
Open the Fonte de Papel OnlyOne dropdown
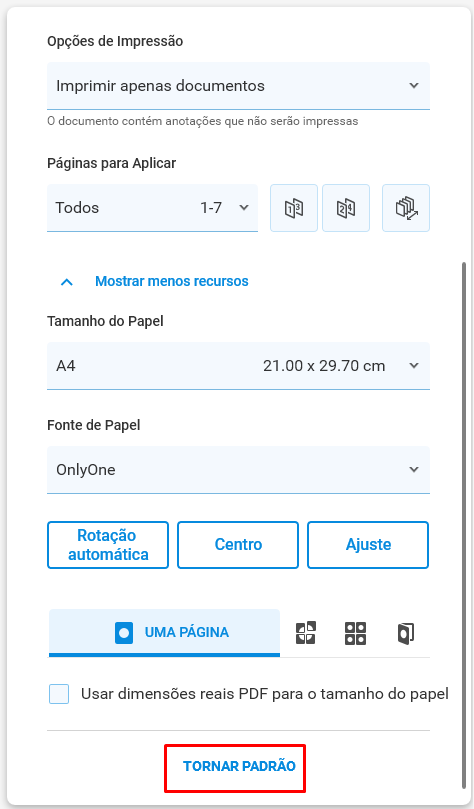[x=238, y=470]
